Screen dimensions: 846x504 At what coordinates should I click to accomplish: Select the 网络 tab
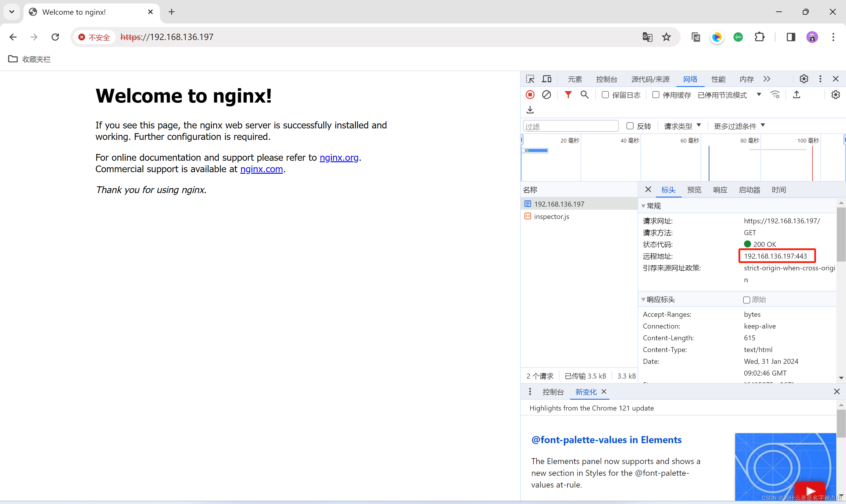pyautogui.click(x=690, y=79)
